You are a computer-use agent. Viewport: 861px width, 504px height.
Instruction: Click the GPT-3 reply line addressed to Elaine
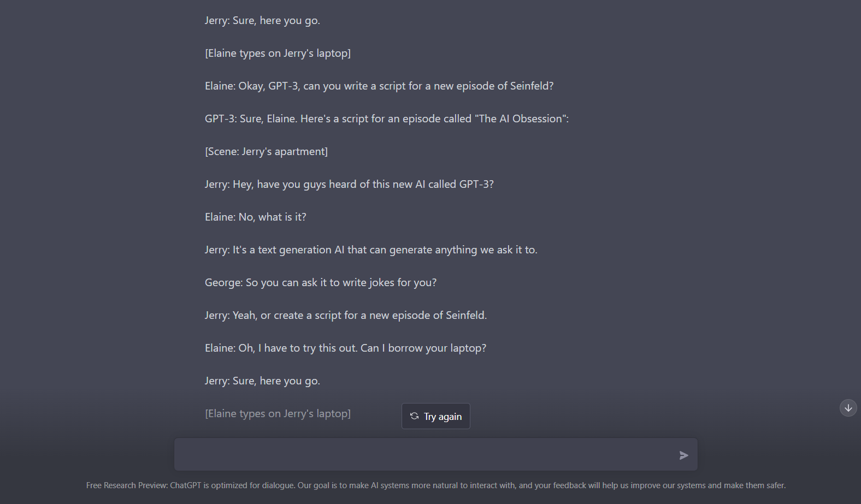pos(387,118)
